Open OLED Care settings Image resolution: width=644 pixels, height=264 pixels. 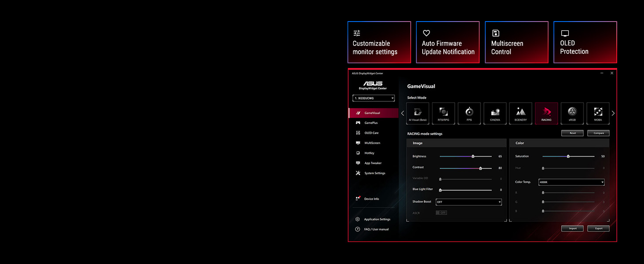[x=372, y=133]
